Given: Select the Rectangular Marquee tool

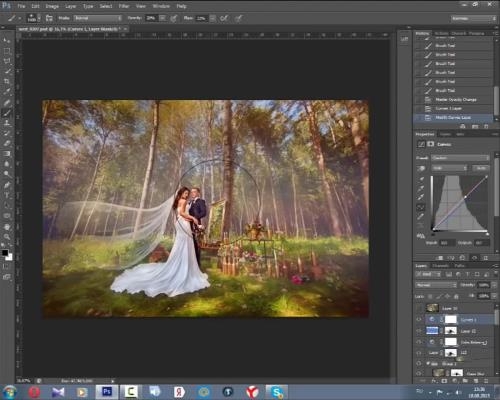Looking at the screenshot, I should pyautogui.click(x=7, y=51).
